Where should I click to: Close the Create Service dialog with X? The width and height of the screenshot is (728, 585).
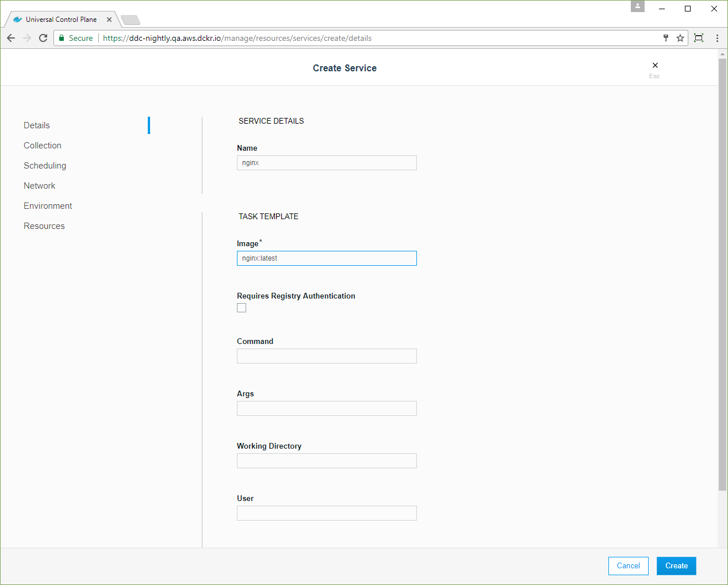pos(655,66)
